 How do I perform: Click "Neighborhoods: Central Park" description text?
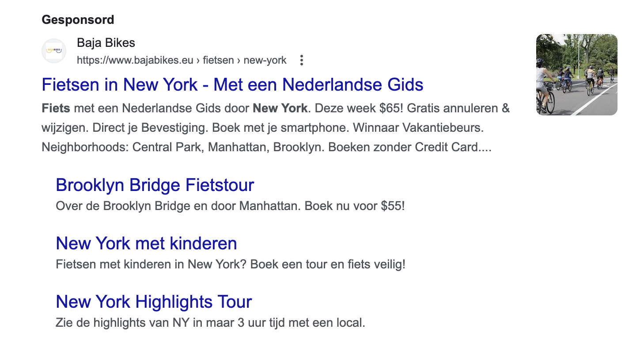pyautogui.click(x=122, y=147)
